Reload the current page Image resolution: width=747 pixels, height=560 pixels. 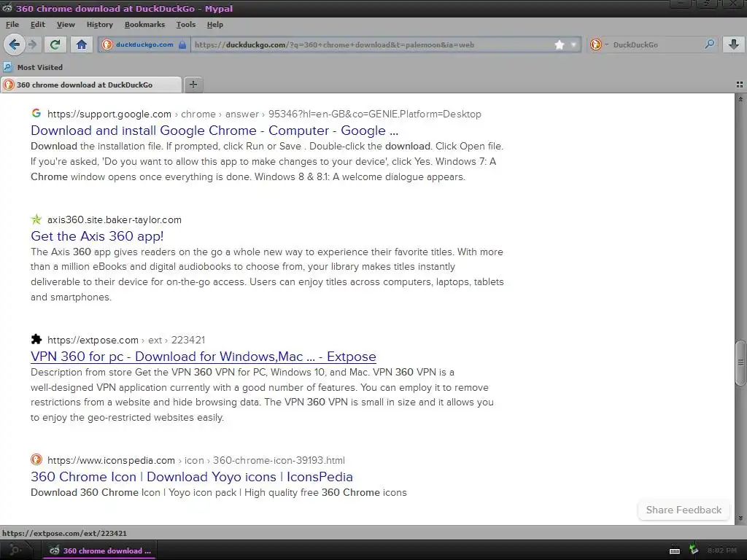pos(55,44)
